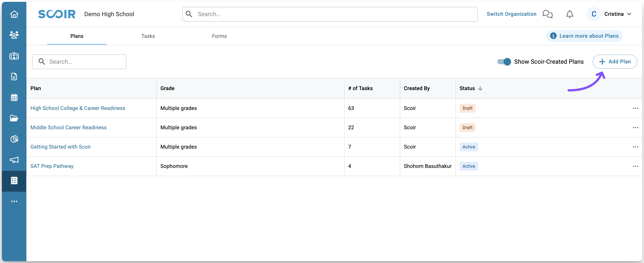Open High School College & Career Readiness plan
This screenshot has width=644, height=263.
78,108
